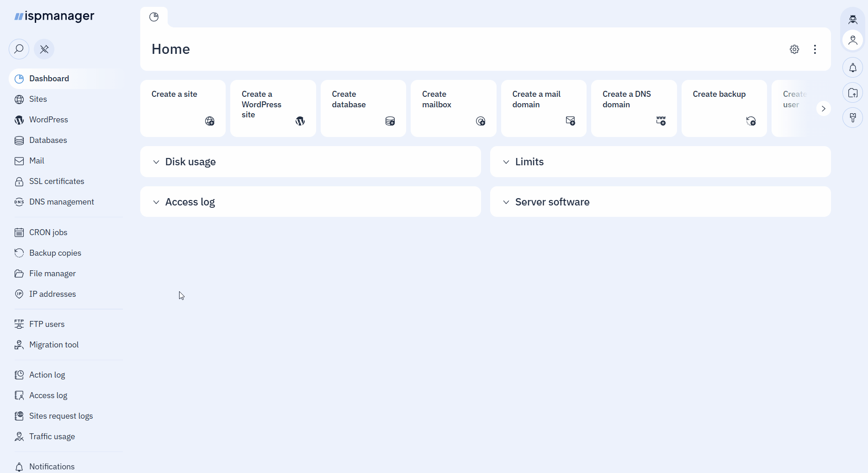868x473 pixels.
Task: Click the Create backup card
Action: pos(724,108)
